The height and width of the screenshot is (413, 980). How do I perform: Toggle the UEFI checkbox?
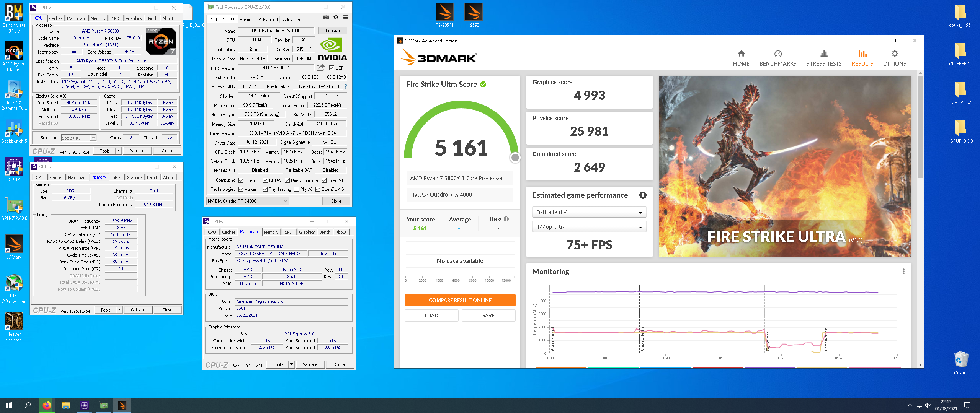coord(332,68)
